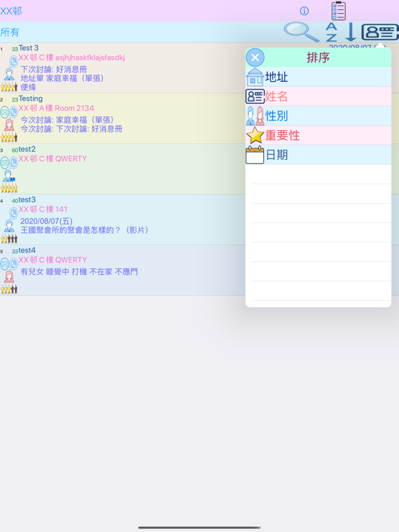
Task: Tap the male female icon beside 性別
Action: coord(255,116)
